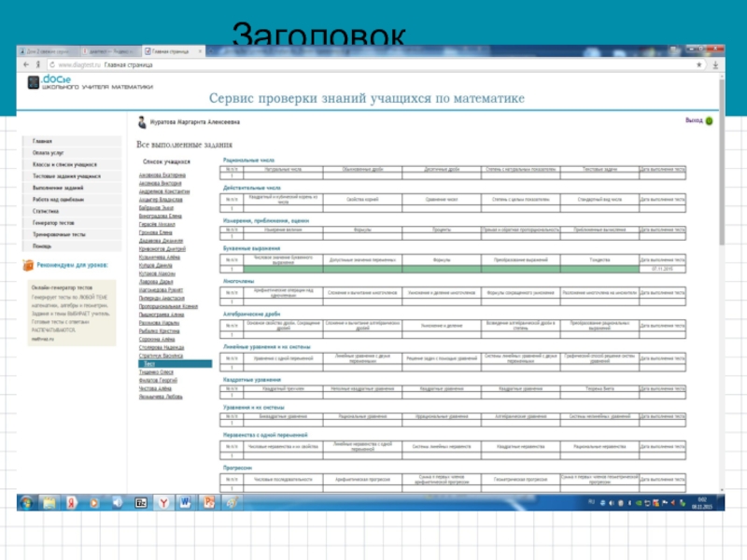Click the dark site logo icon
The height and width of the screenshot is (560, 747).
coord(33,82)
